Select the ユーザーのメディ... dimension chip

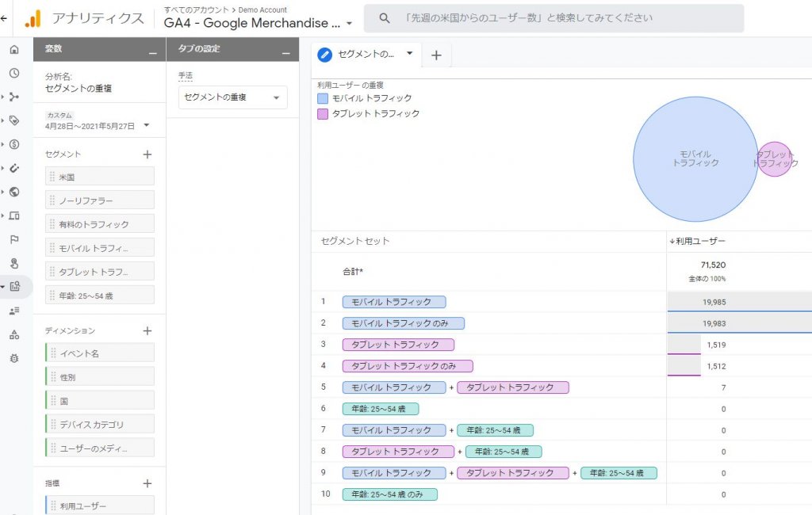tap(100, 448)
